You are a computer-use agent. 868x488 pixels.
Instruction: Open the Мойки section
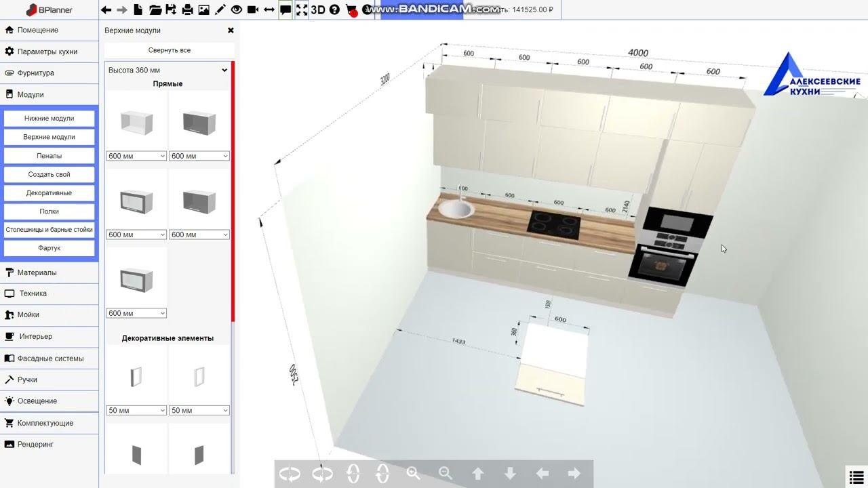pos(49,314)
